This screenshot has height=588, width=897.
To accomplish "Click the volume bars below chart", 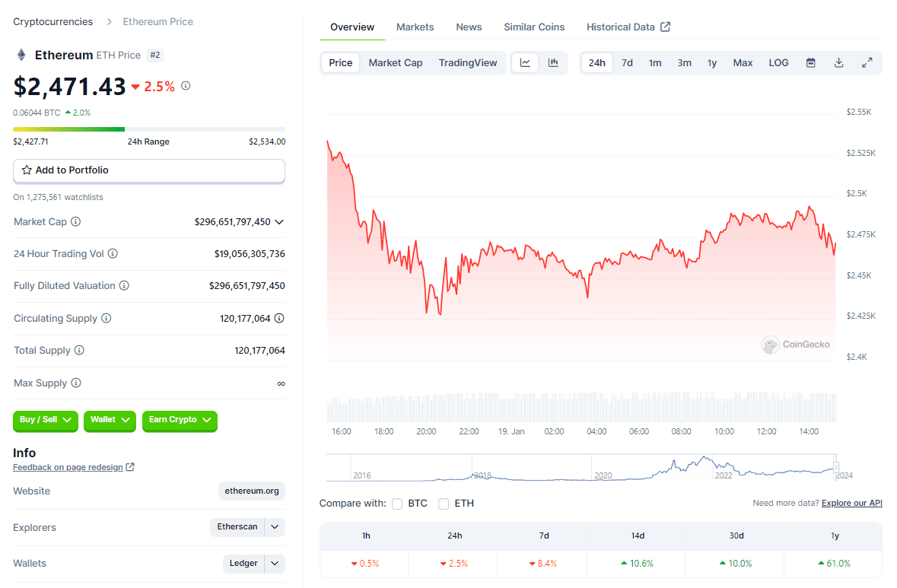I will [581, 407].
